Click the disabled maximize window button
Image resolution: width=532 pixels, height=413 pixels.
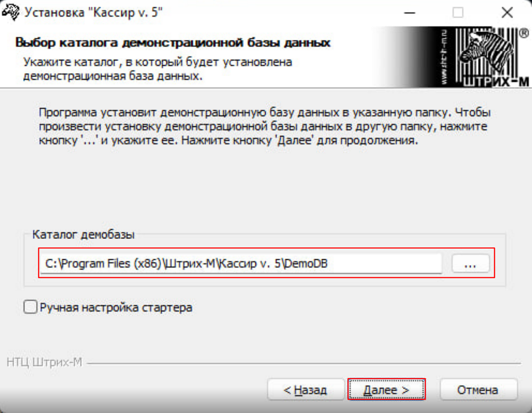[x=458, y=13]
